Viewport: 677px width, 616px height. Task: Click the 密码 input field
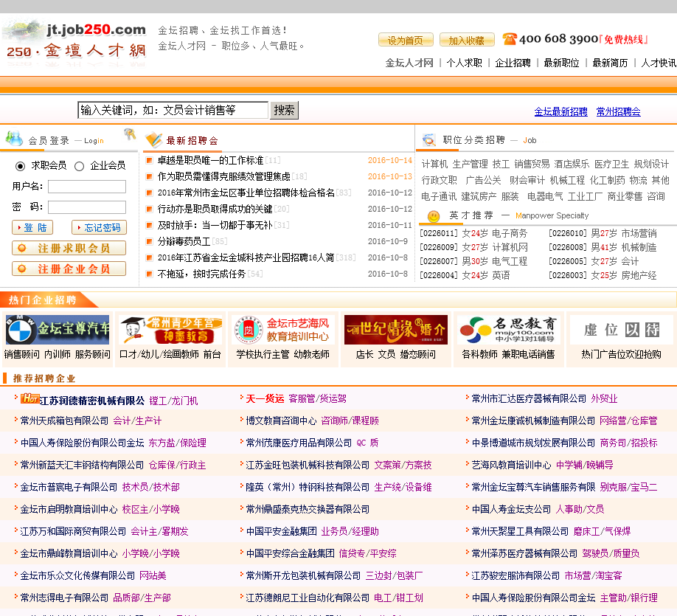point(87,207)
